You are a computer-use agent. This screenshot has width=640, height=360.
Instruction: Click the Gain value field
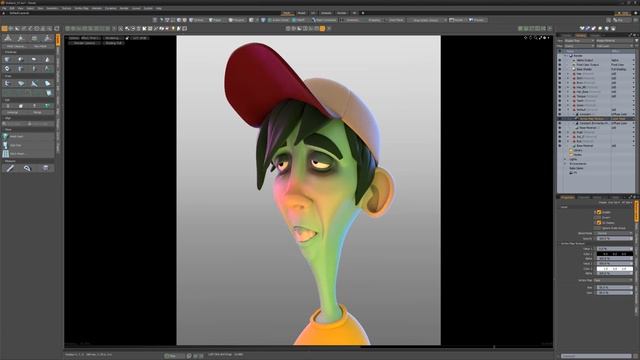615,293
